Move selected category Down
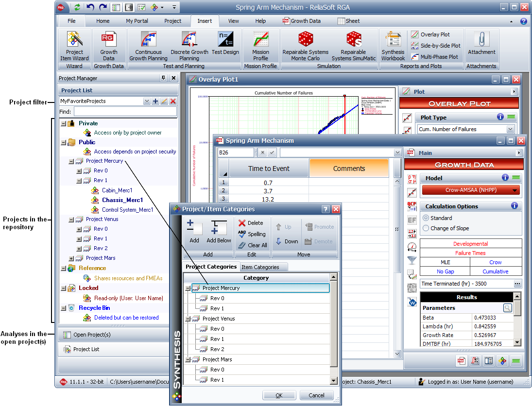The width and height of the screenshot is (532, 406). (x=287, y=241)
